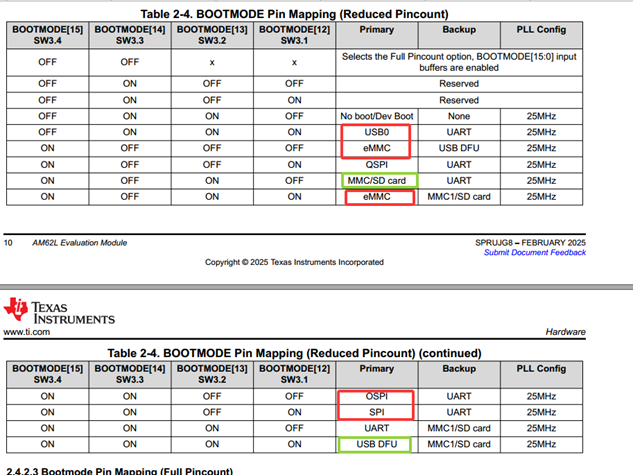This screenshot has height=475, width=633.
Task: Click 'SPRUJG8 – FEBRUARY 2025' footer text
Action: click(530, 243)
